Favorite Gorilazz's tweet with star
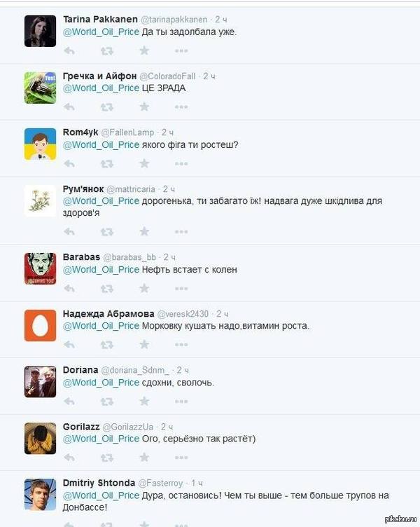Screen dimensions: 420x527 click(144, 458)
